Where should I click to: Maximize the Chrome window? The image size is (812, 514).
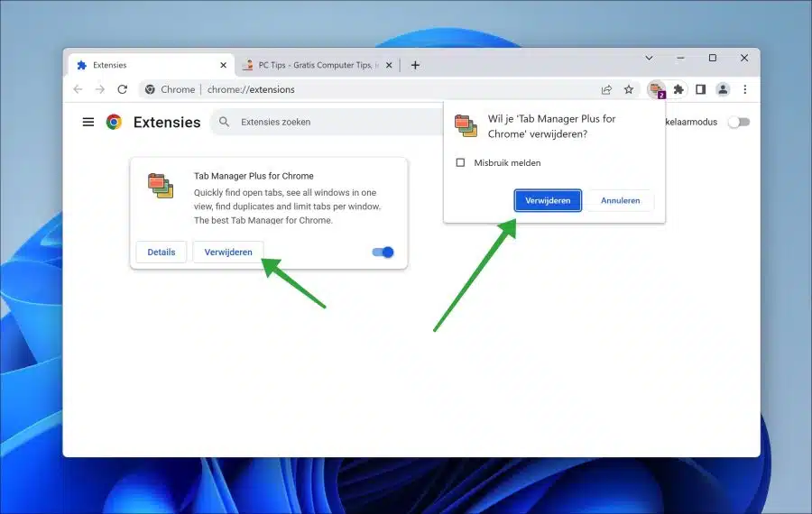pyautogui.click(x=713, y=58)
